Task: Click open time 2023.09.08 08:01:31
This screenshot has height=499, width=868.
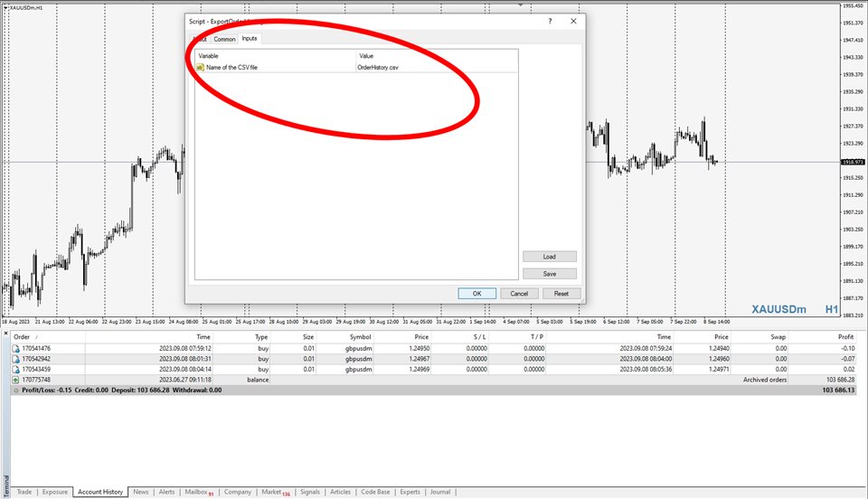Action: click(x=184, y=359)
